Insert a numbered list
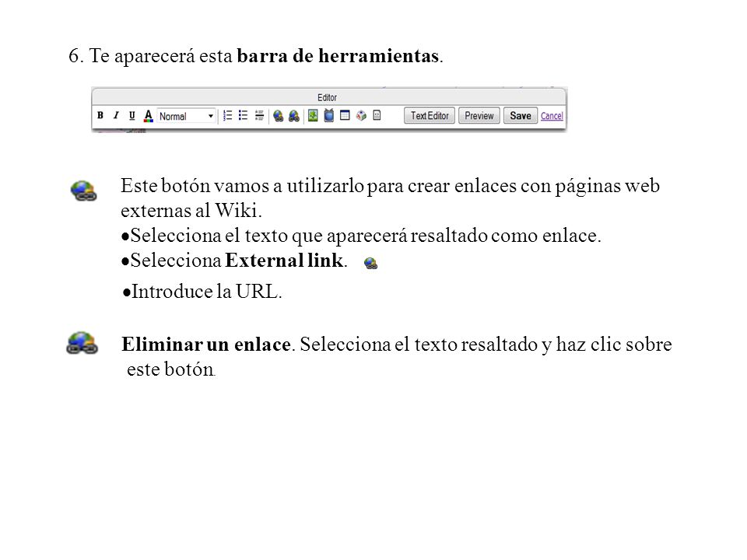 [x=228, y=115]
